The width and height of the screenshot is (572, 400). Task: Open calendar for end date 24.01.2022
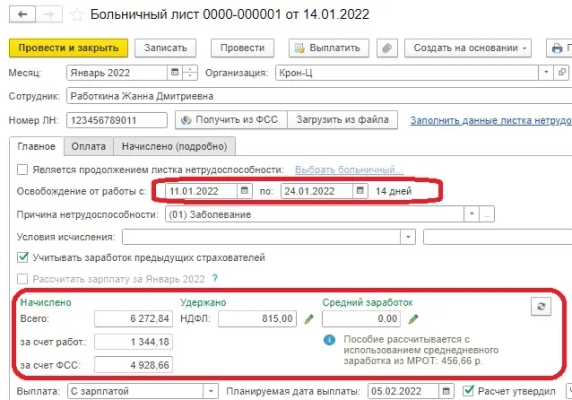coord(360,191)
